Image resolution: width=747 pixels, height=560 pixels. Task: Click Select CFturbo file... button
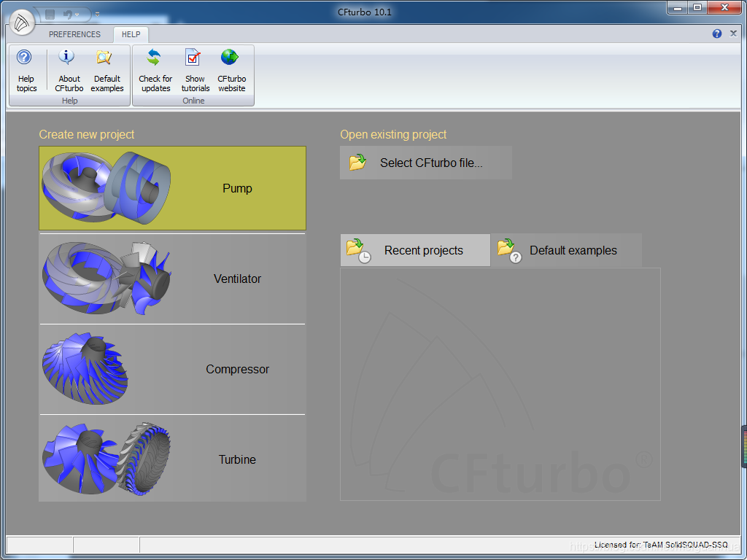tap(426, 163)
